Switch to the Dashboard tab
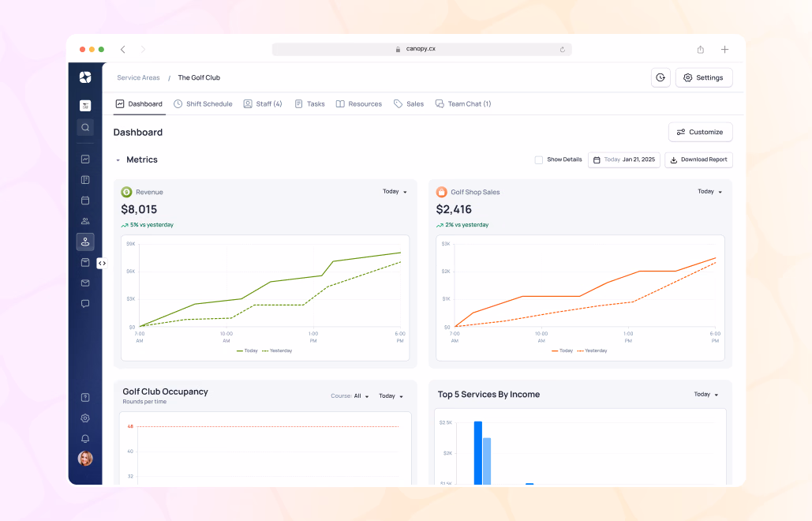Screen dimensions: 812x521 pyautogui.click(x=139, y=104)
